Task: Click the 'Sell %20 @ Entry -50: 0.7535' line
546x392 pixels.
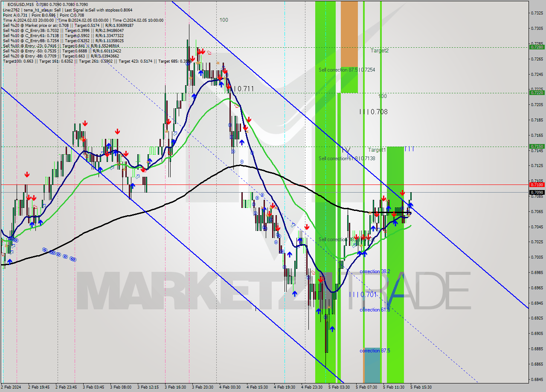Action: tap(62, 51)
